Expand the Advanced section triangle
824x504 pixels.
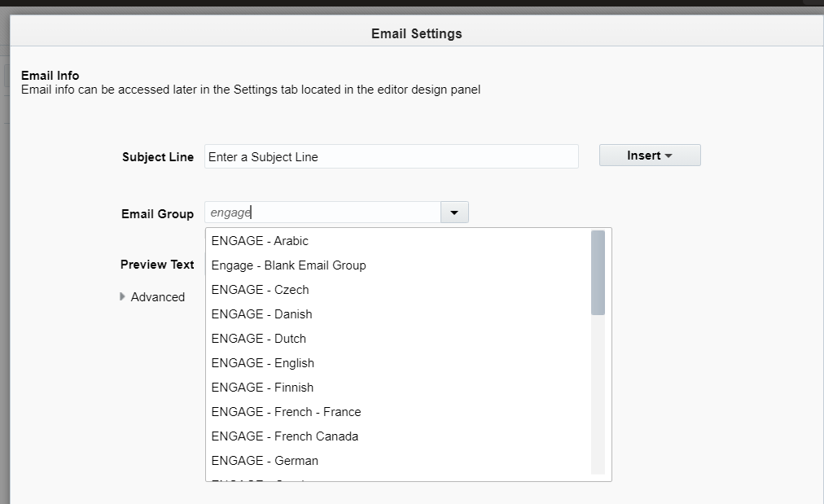point(123,296)
